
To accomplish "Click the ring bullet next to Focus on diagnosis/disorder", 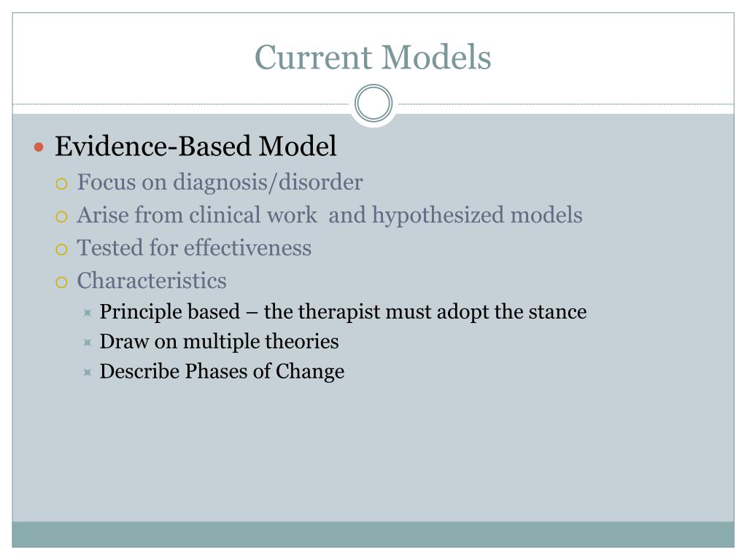I will coord(61,184).
